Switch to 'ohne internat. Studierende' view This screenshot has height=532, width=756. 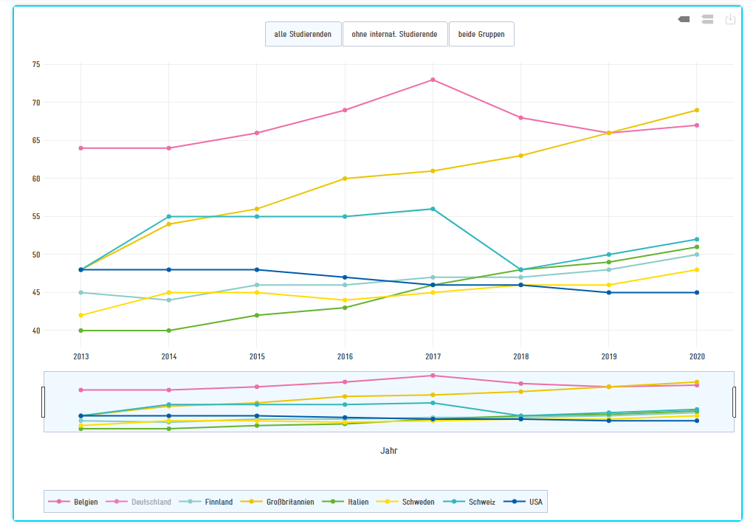pos(395,34)
